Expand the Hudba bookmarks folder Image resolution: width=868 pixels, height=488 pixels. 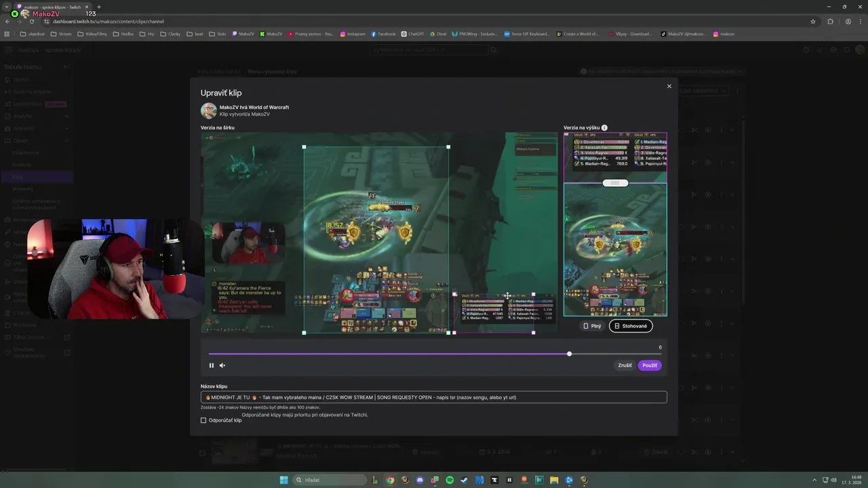(123, 34)
